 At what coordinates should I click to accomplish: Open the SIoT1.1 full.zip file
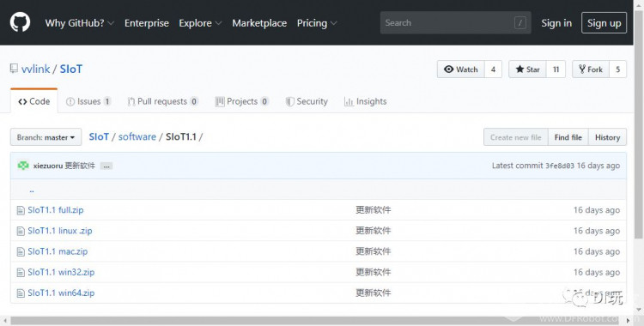coord(56,210)
